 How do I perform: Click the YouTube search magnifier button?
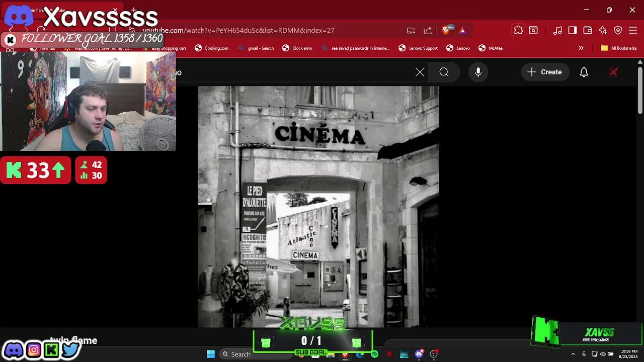tap(444, 72)
